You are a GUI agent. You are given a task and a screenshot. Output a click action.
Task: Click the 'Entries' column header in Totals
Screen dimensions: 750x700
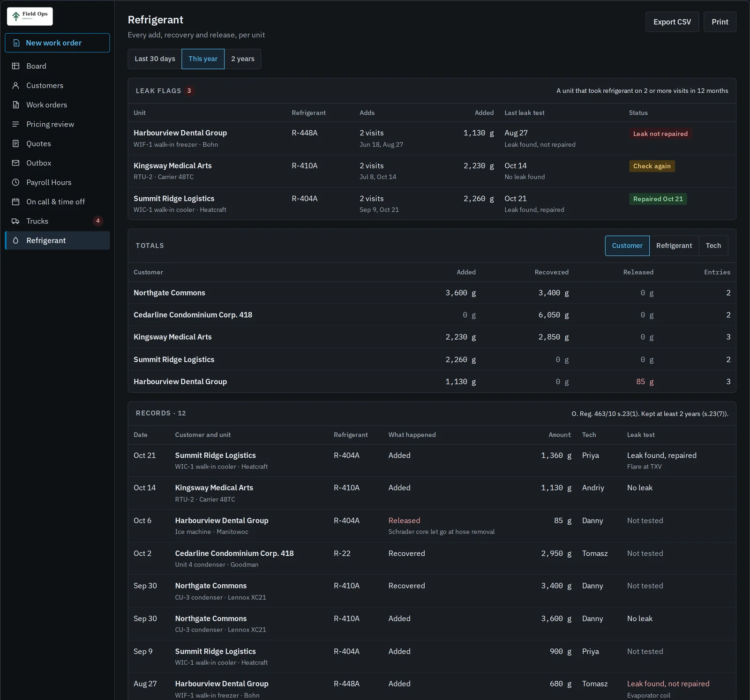(717, 272)
